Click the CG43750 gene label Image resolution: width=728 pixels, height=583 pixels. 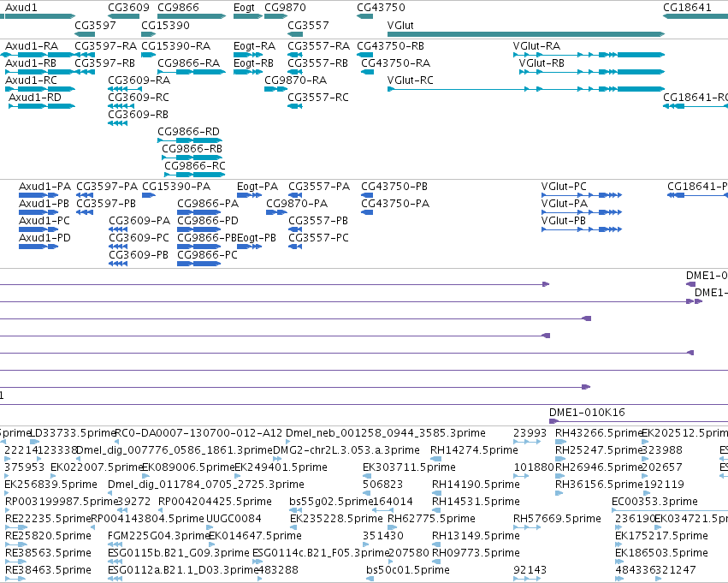pos(381,8)
